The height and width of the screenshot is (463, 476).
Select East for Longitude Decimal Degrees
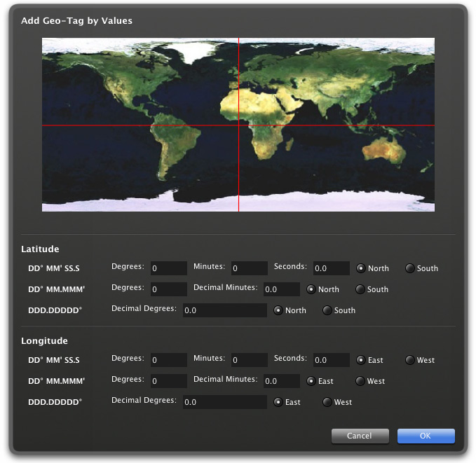pos(278,402)
